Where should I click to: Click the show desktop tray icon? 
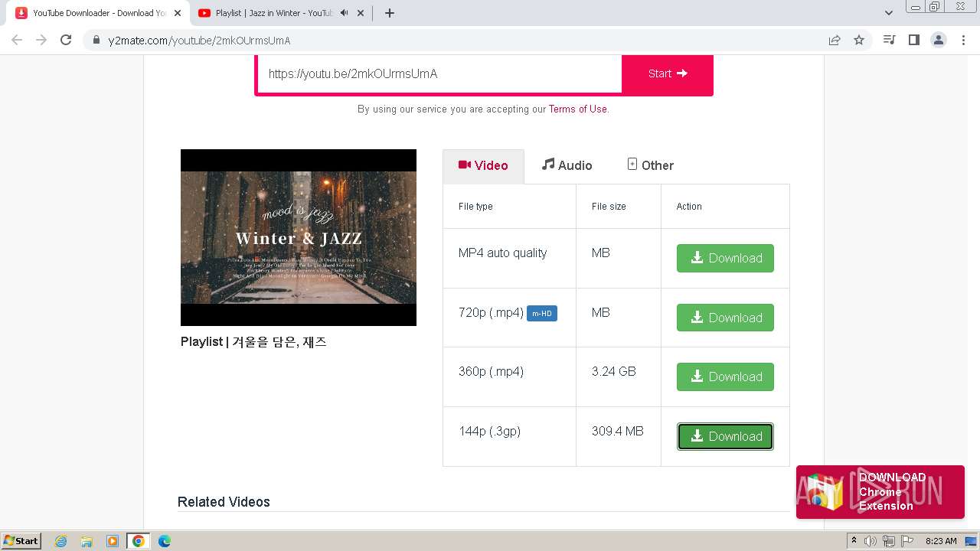coord(971,541)
